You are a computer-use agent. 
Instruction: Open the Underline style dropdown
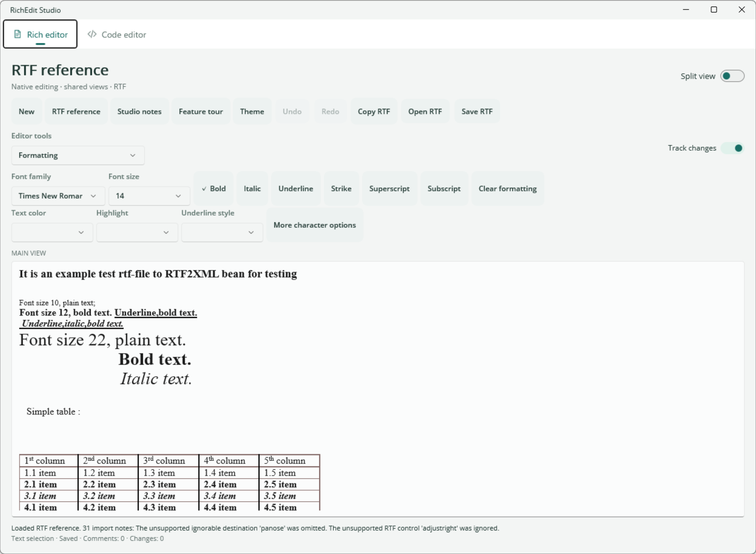(x=222, y=232)
